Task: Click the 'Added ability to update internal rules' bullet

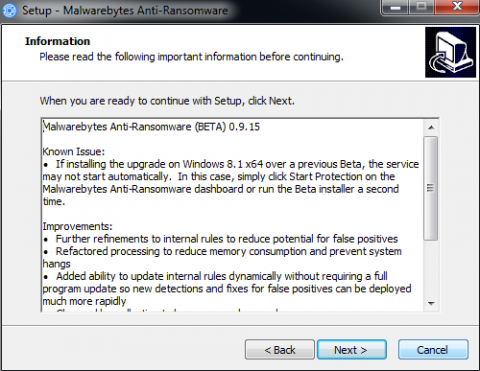Action: pyautogui.click(x=227, y=289)
